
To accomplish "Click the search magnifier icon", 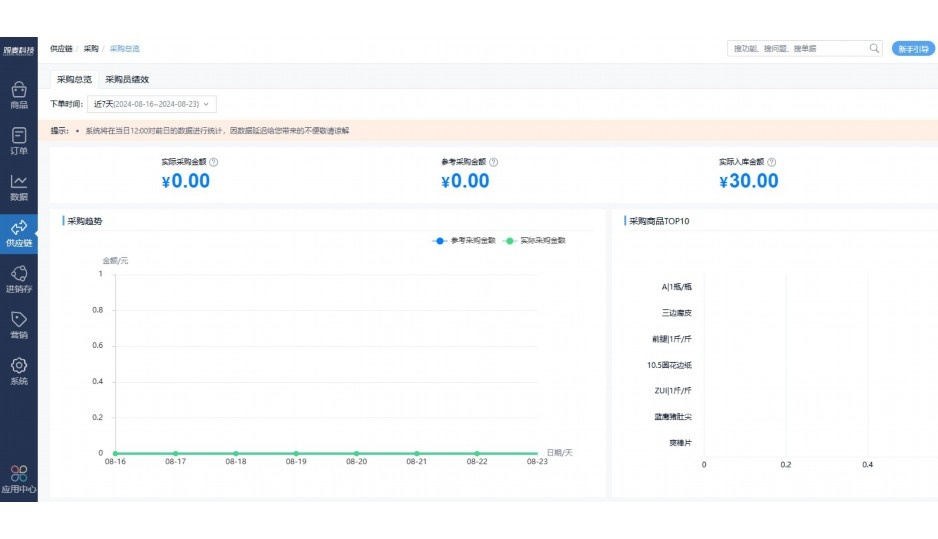I will coord(874,48).
